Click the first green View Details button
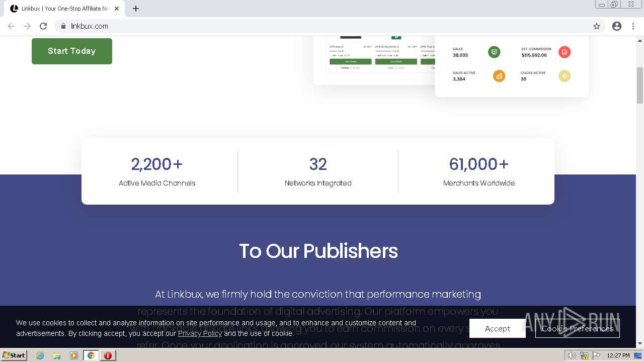This screenshot has height=362, width=644. (351, 61)
